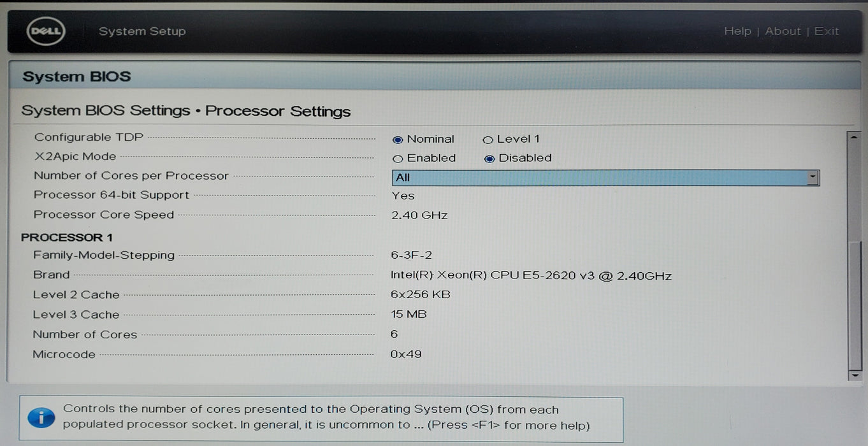Click Processor Core Speed label

point(104,215)
